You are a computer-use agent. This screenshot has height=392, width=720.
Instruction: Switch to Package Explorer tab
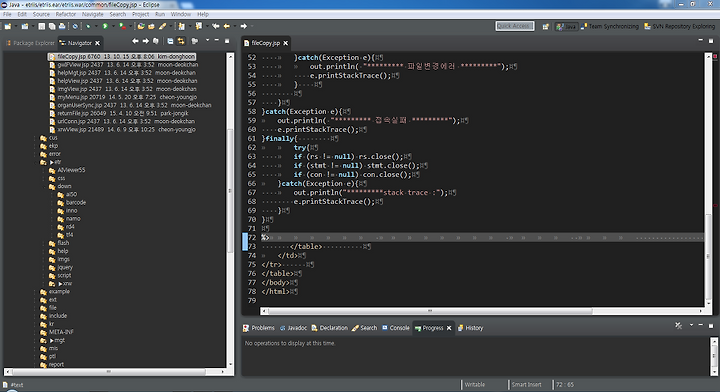(x=30, y=43)
